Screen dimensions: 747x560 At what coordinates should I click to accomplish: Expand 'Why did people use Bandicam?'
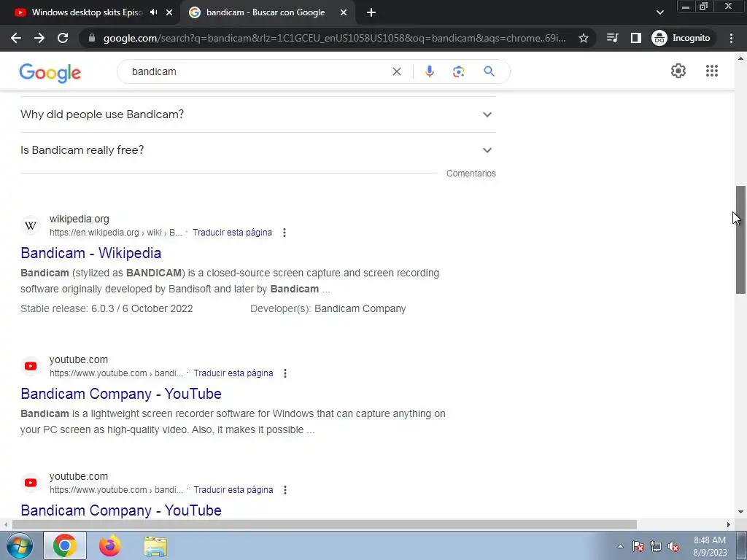[x=258, y=114]
